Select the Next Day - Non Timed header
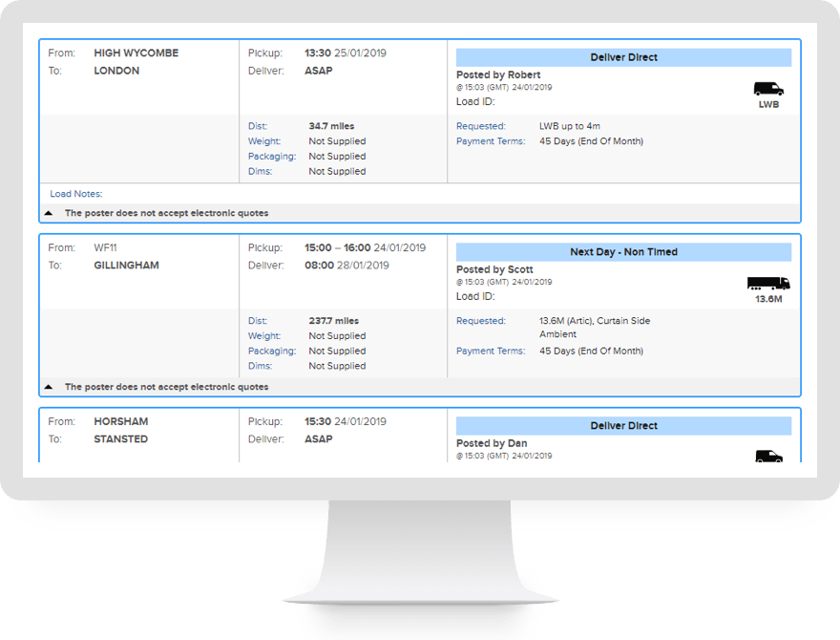 click(623, 252)
